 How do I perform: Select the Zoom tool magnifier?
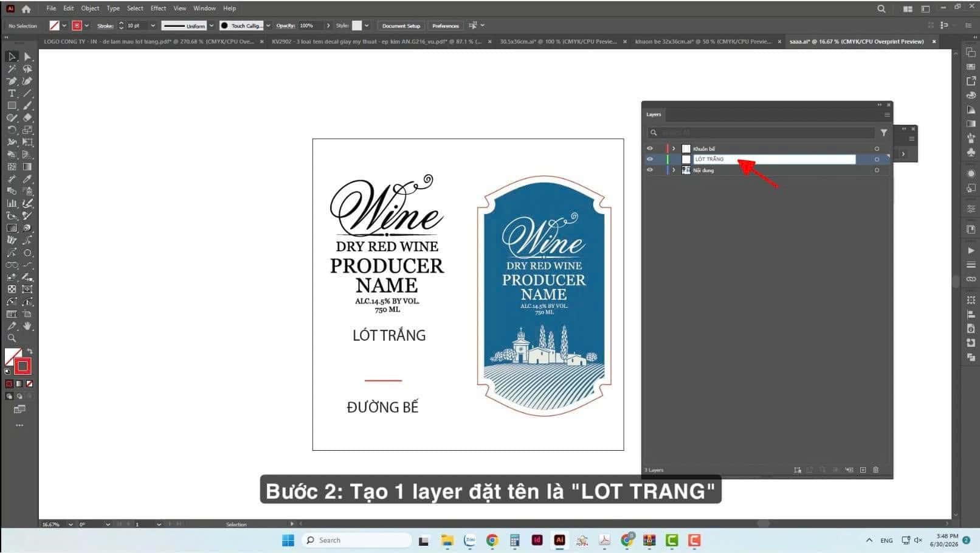12,338
